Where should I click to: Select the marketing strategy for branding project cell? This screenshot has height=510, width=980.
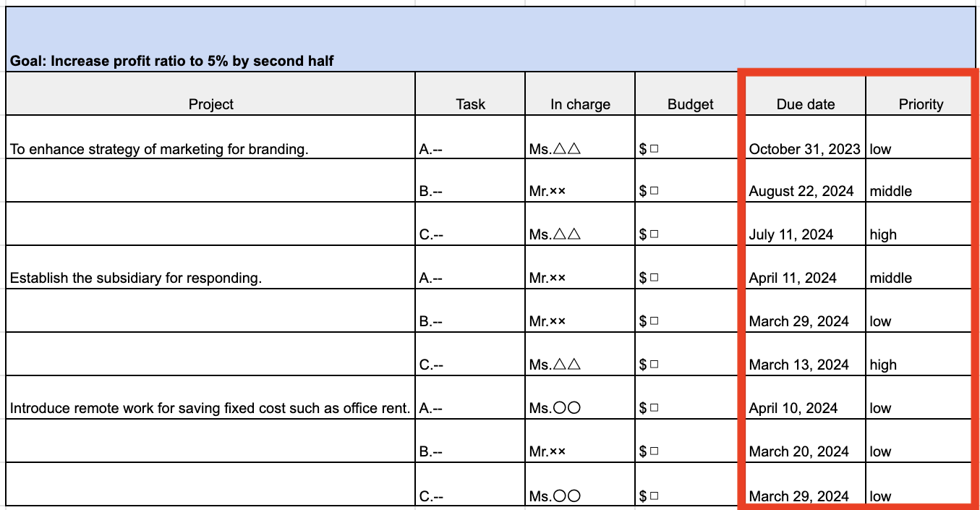click(x=159, y=150)
